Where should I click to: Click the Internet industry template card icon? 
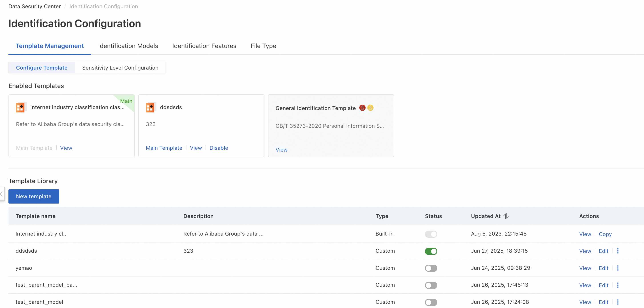tap(20, 107)
